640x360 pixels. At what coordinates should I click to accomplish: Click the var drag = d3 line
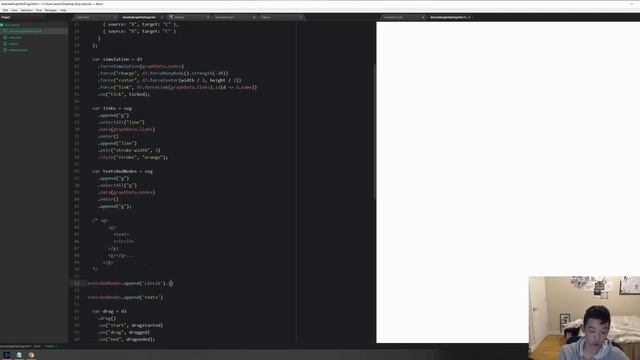click(109, 311)
